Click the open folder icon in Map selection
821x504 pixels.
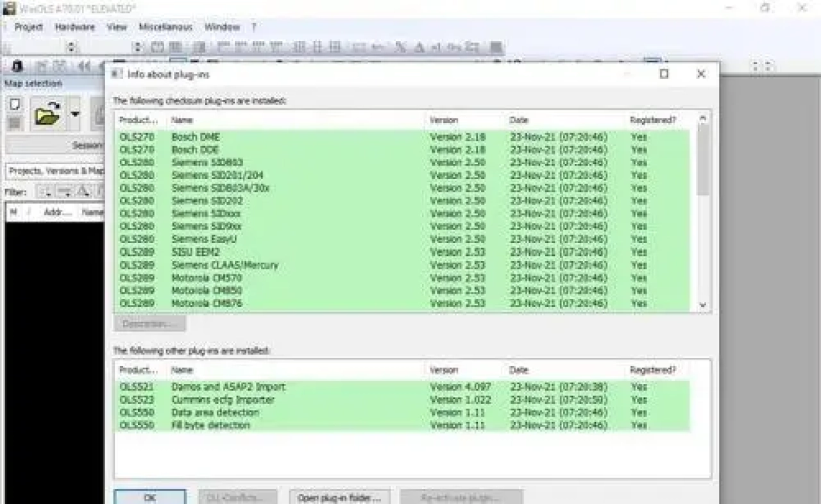pyautogui.click(x=47, y=114)
